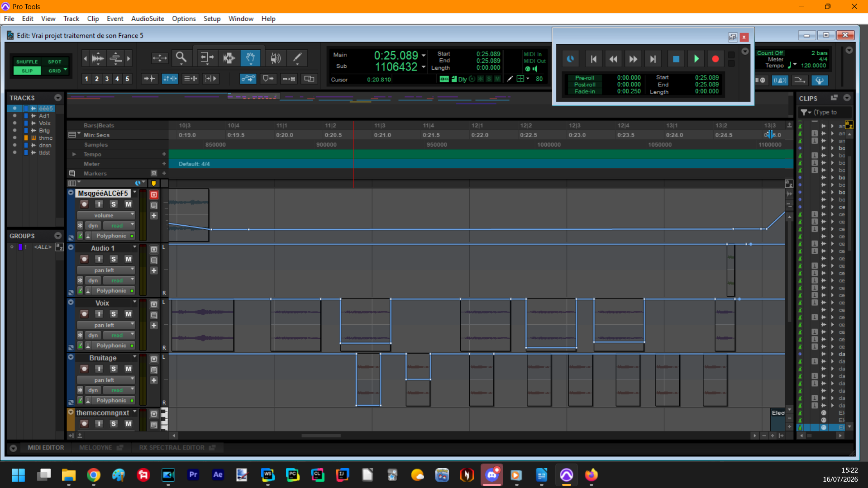Image resolution: width=868 pixels, height=488 pixels.
Task: Select the Zoomer magnifier tool
Action: (181, 57)
